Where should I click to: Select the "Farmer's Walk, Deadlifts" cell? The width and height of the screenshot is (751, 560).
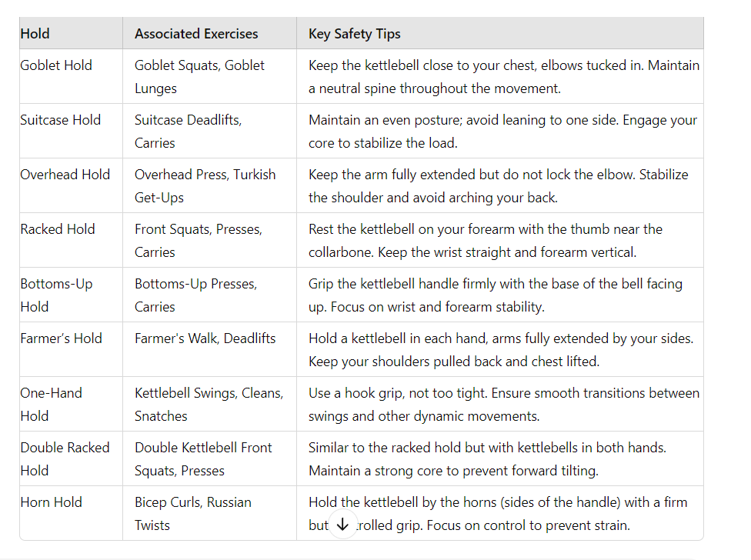(205, 338)
